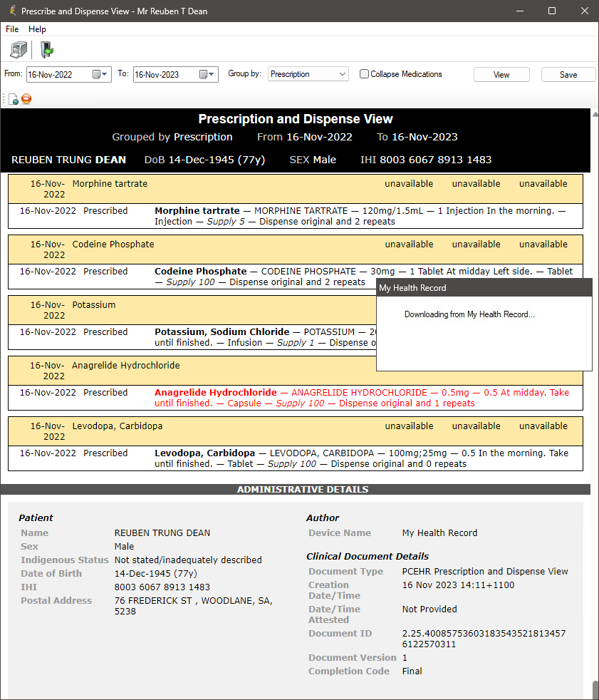Click the Date of Birth 14-Dec-1945 value
Screen dimensions: 599x700
click(x=155, y=574)
